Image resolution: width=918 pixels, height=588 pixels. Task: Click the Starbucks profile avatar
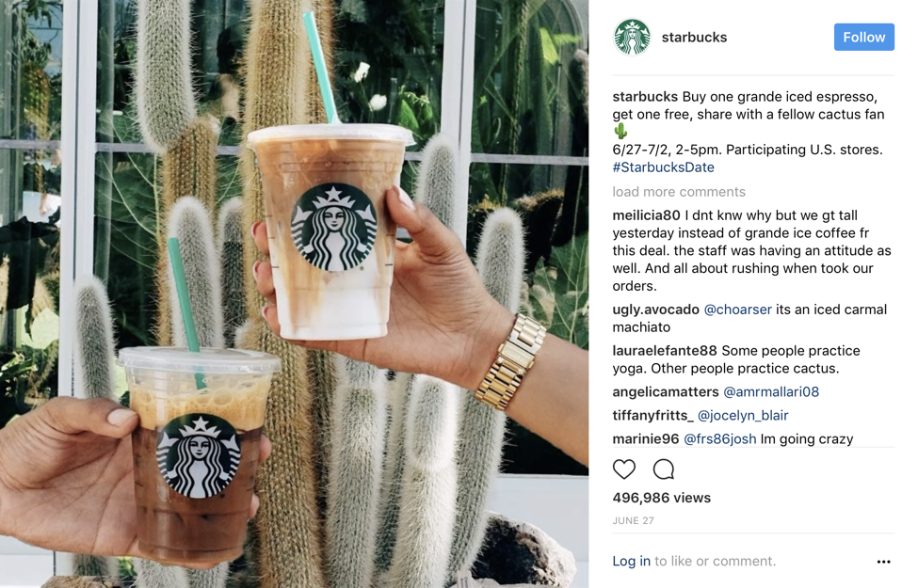[632, 37]
